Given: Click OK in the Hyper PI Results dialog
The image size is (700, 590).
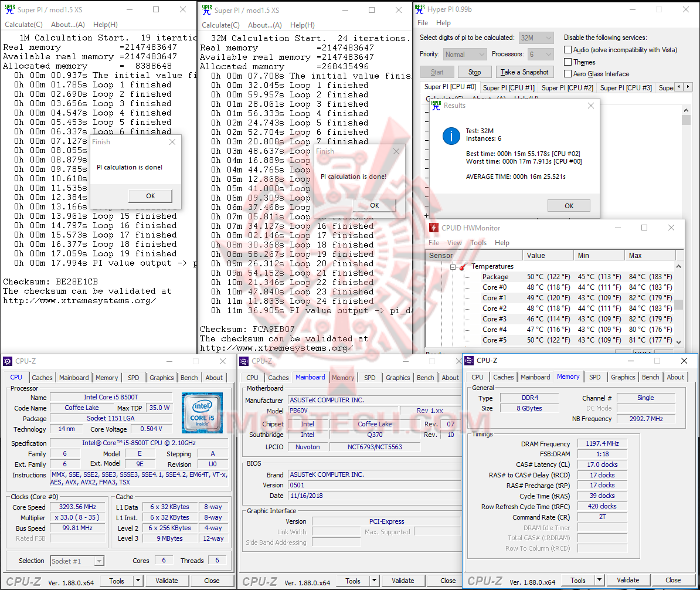Looking at the screenshot, I should [569, 205].
